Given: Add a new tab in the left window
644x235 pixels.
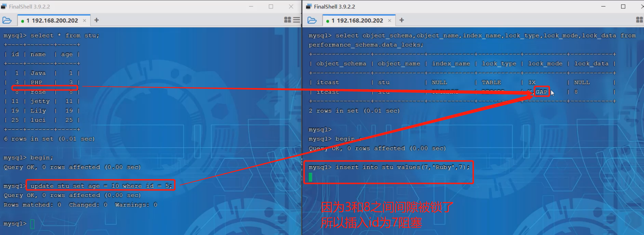Looking at the screenshot, I should [x=96, y=20].
